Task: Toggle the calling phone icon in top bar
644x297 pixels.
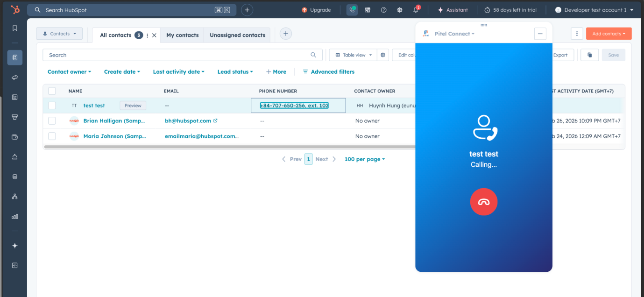Action: 352,10
